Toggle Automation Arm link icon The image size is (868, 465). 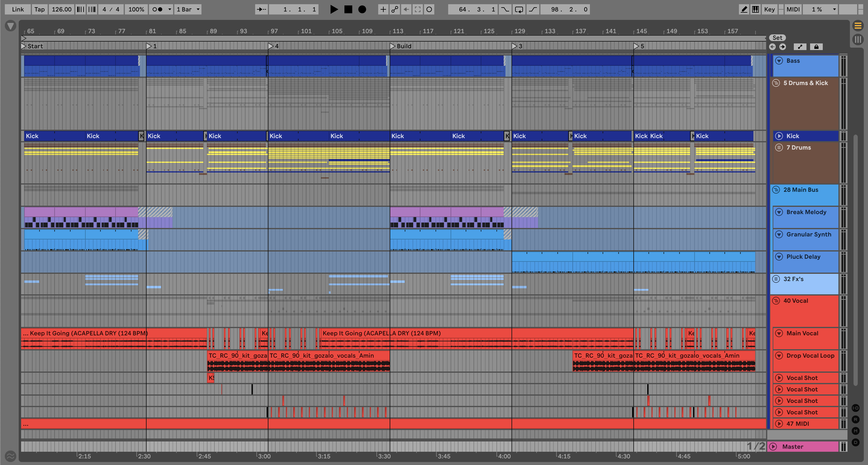394,9
